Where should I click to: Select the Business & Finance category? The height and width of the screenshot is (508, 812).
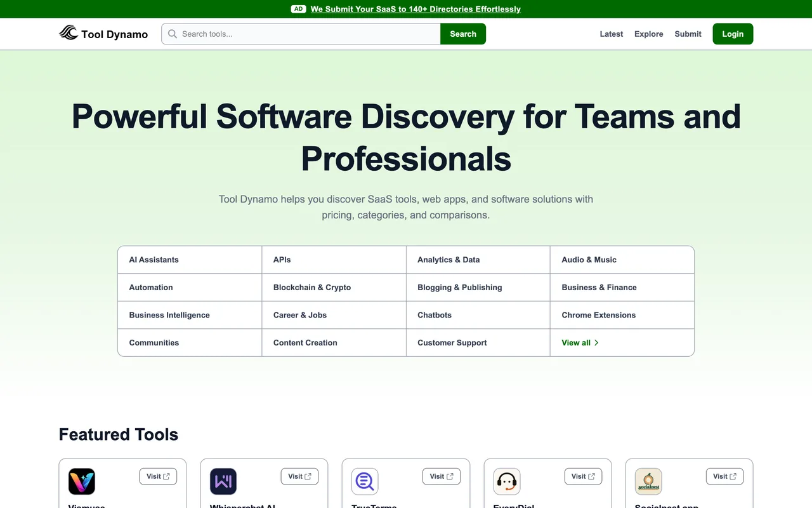click(622, 288)
